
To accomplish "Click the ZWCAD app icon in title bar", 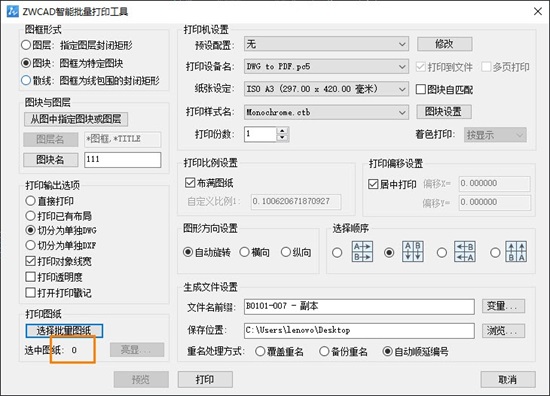I will click(13, 11).
